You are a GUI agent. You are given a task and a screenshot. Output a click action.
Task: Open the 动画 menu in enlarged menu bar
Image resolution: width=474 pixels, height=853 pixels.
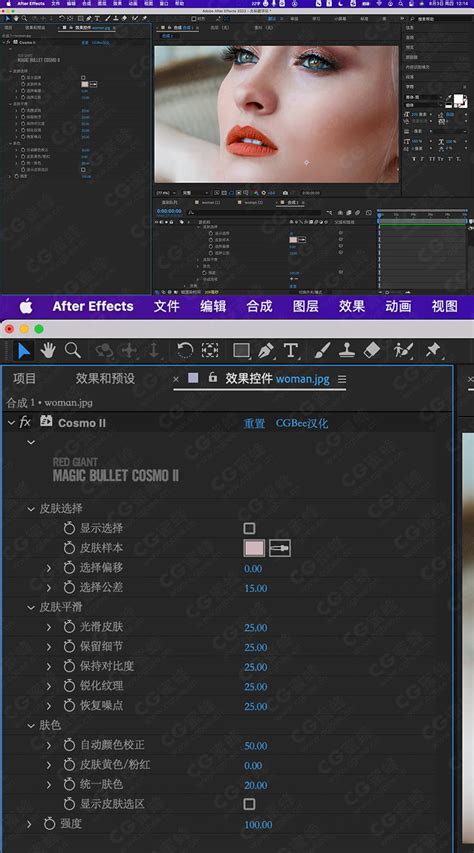(x=398, y=306)
